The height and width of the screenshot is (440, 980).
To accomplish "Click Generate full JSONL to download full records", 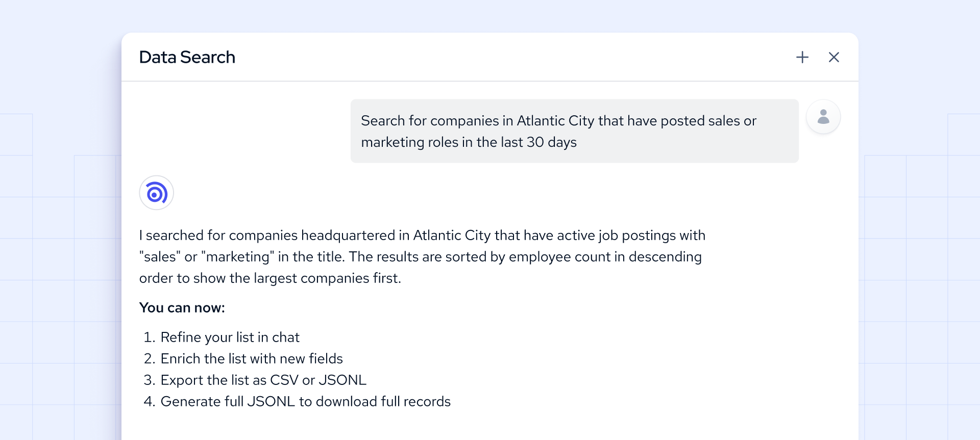I will tap(306, 401).
